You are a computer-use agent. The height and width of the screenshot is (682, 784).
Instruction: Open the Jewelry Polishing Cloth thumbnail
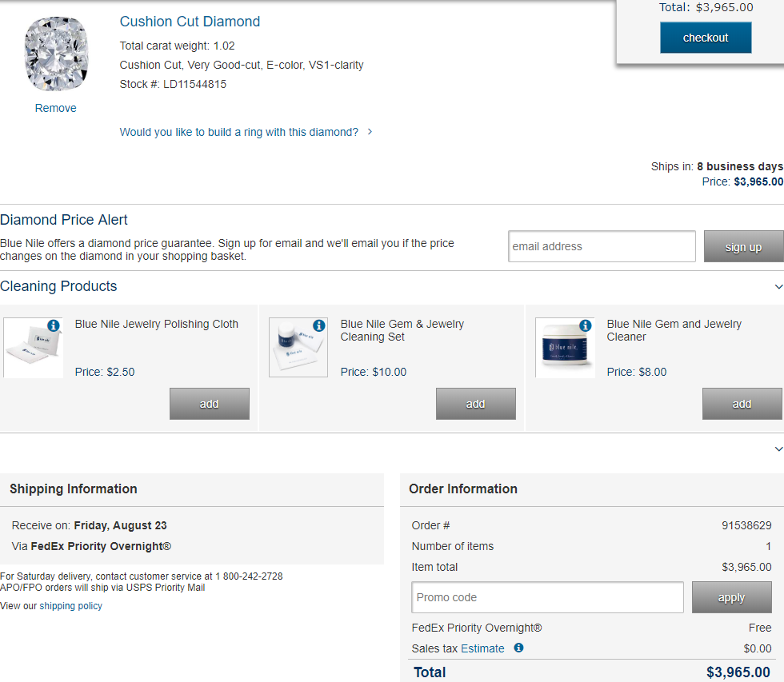(x=34, y=349)
